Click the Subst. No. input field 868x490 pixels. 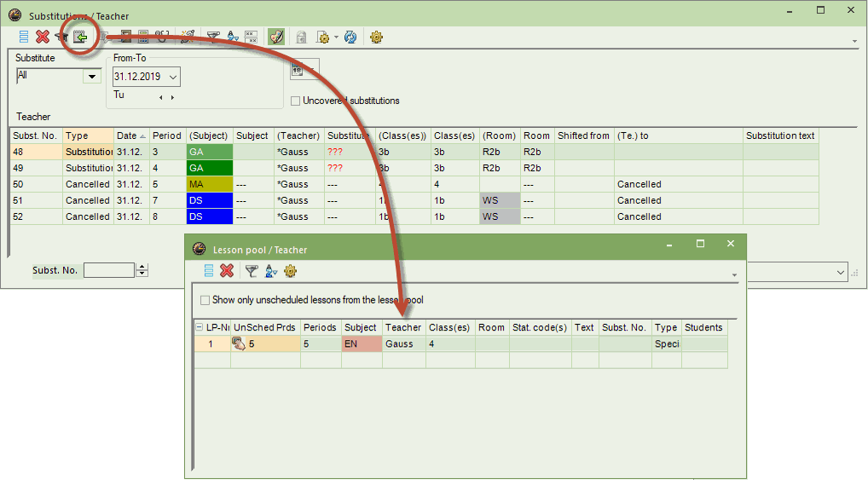[109, 270]
